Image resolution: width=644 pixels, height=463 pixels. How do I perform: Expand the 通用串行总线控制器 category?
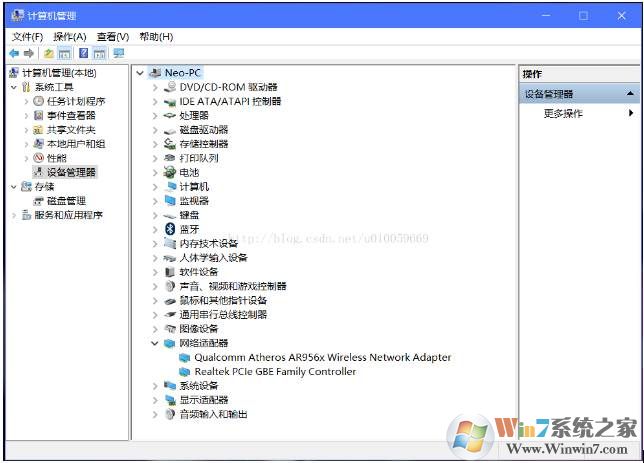pos(155,315)
